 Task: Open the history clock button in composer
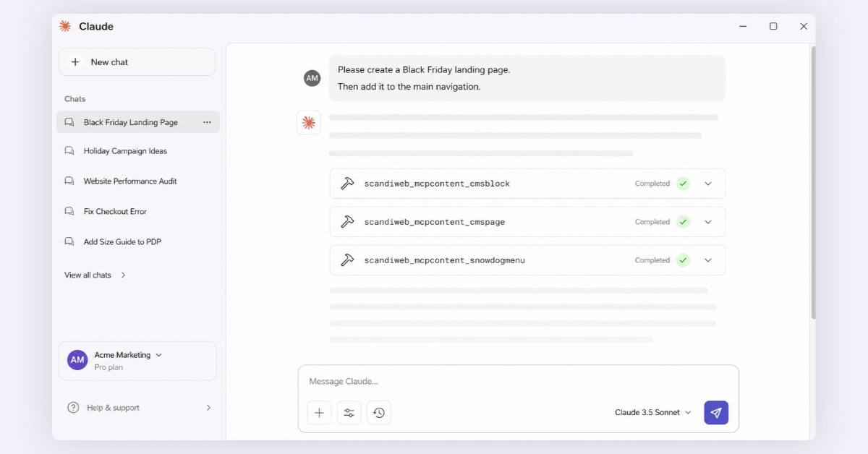point(379,413)
